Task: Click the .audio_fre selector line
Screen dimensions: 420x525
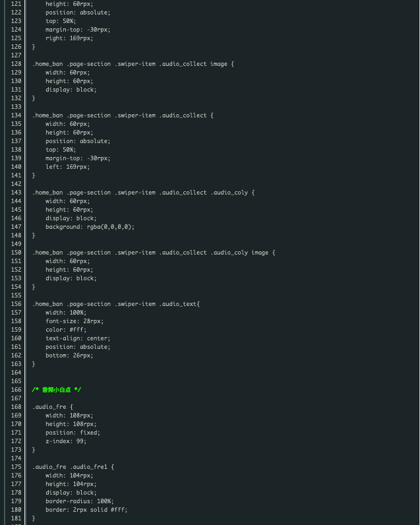Action: tap(53, 407)
